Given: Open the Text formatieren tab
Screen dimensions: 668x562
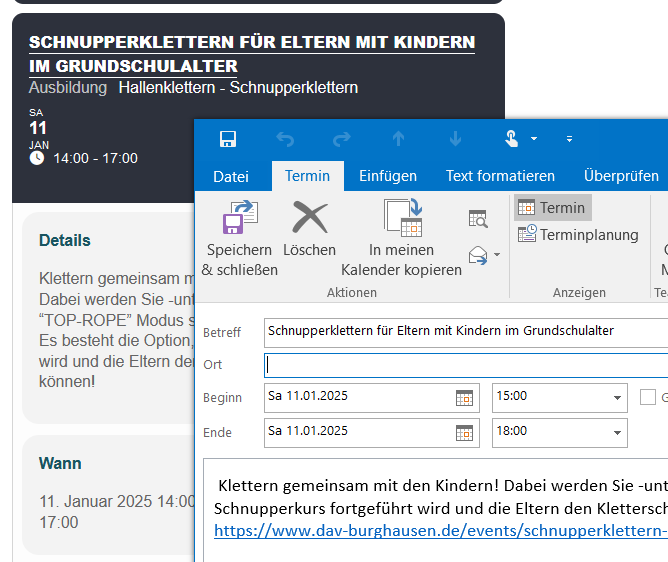Looking at the screenshot, I should point(500,176).
